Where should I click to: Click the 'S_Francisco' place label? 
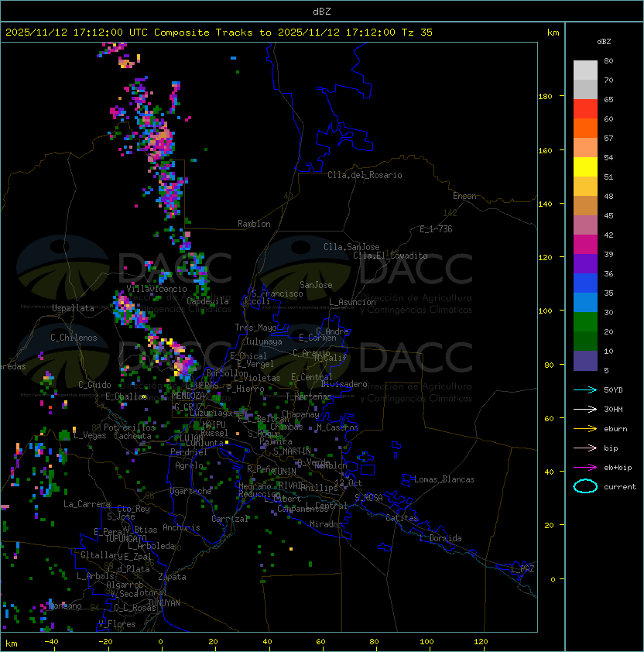[x=277, y=293]
